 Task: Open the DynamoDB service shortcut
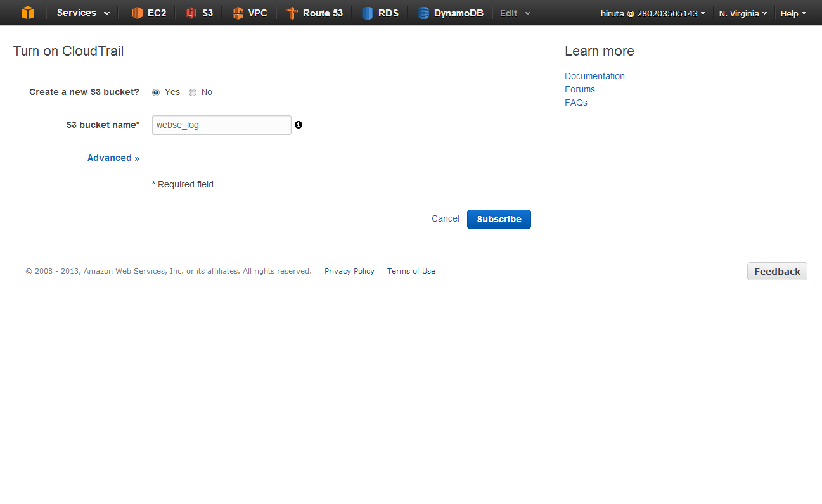click(x=450, y=13)
